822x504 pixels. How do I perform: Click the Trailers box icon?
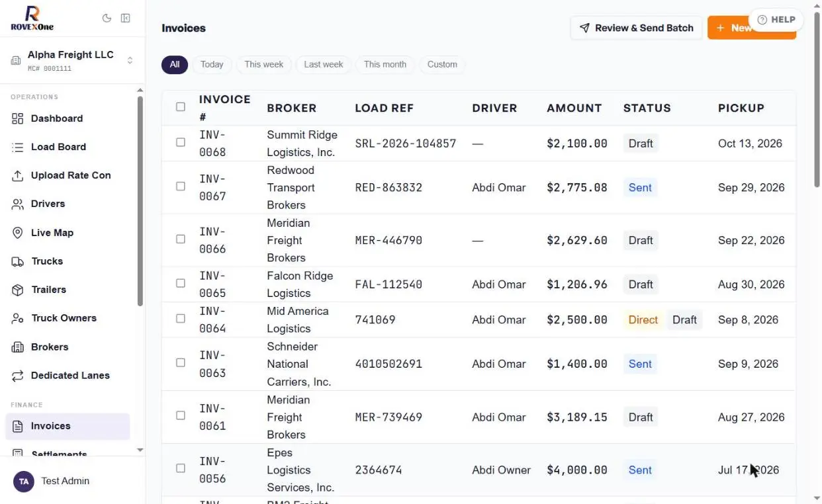18,290
